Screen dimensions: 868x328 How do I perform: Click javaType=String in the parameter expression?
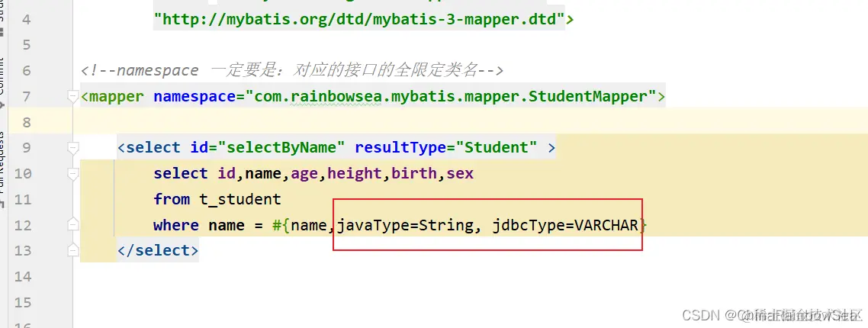[404, 226]
